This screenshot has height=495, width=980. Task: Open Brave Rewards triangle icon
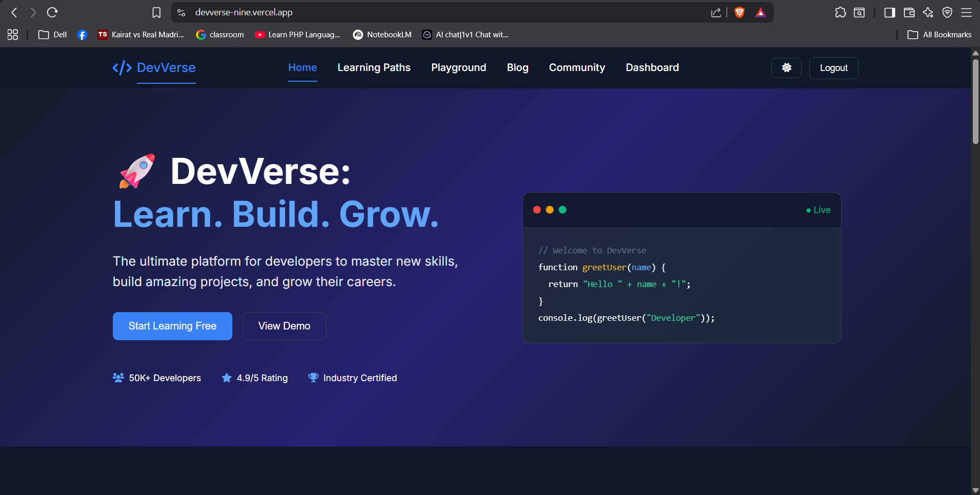760,12
